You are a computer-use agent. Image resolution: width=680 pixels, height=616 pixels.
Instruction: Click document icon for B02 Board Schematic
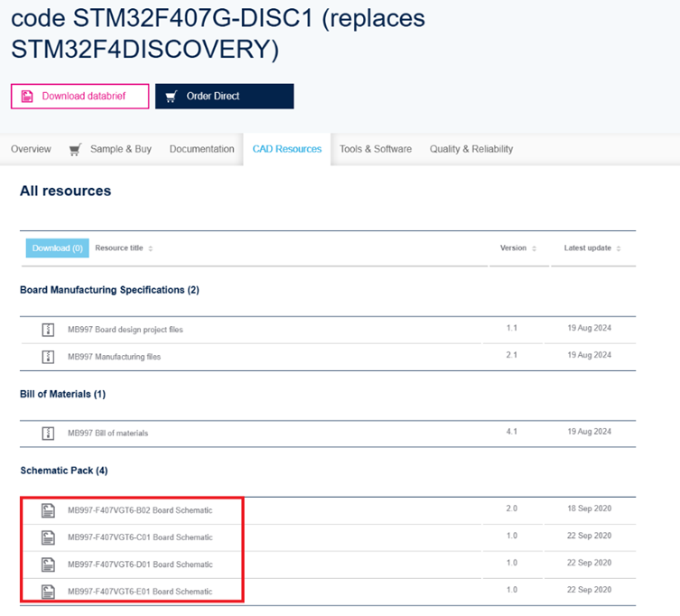[48, 510]
